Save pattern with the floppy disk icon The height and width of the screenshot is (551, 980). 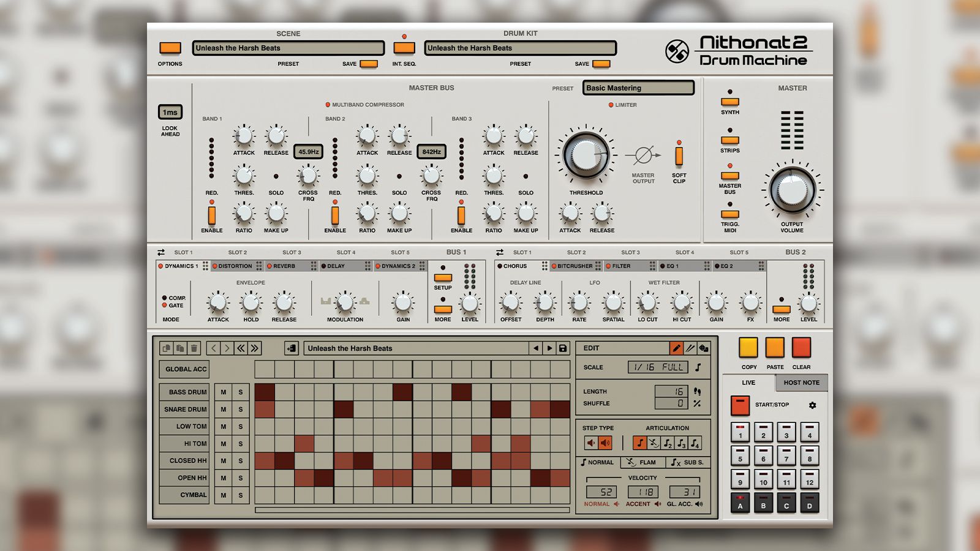coord(563,348)
